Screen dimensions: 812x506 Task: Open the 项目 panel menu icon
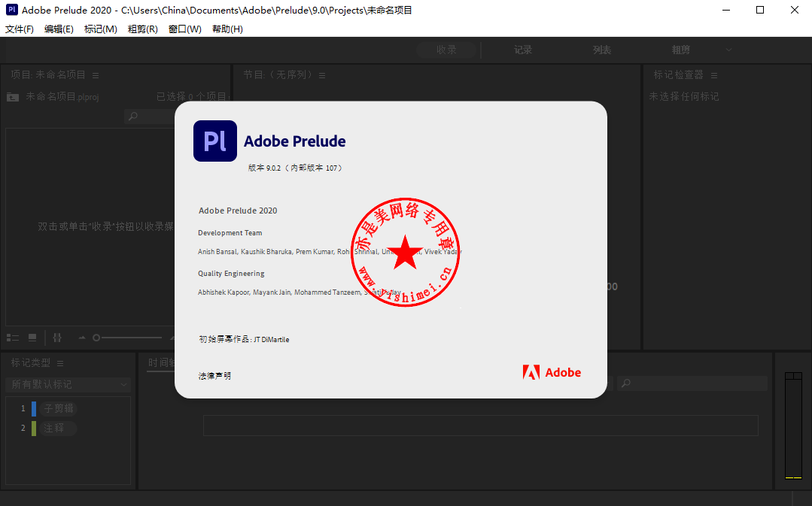[96, 75]
